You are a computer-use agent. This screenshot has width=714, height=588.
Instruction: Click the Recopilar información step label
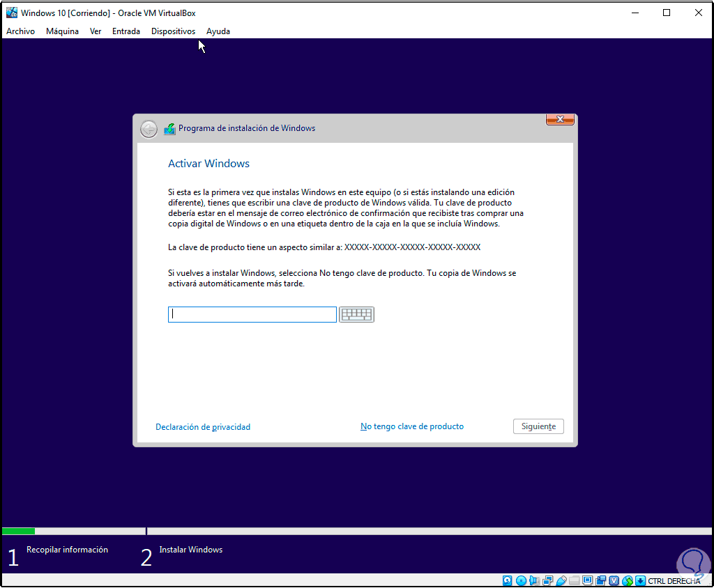(68, 550)
